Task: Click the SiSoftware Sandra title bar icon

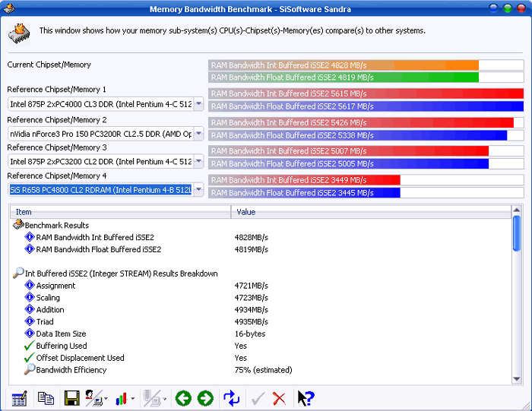Action: (9, 8)
